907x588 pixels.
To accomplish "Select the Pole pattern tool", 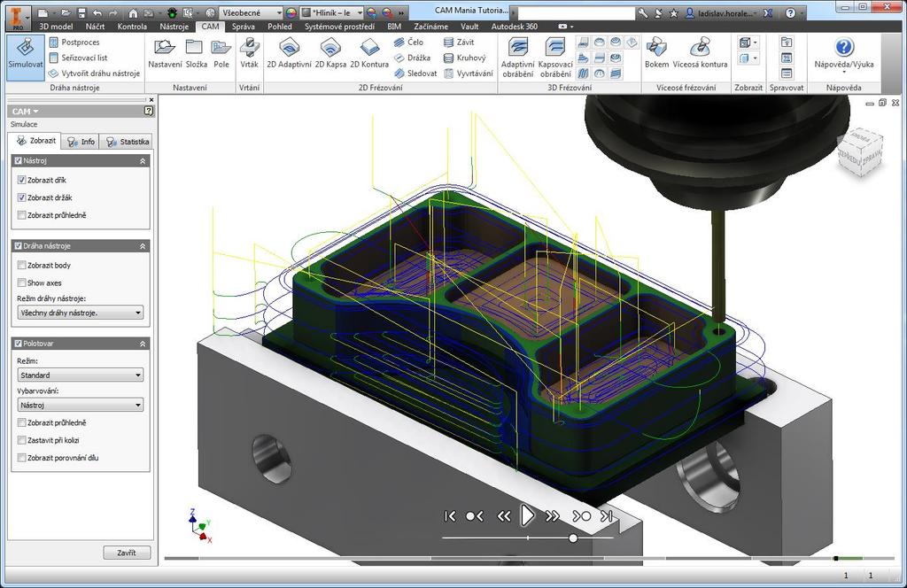I will [221, 53].
